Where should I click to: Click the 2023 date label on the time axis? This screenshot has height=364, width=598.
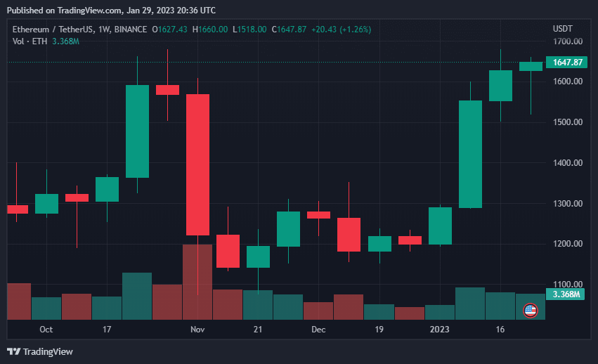[x=439, y=330]
